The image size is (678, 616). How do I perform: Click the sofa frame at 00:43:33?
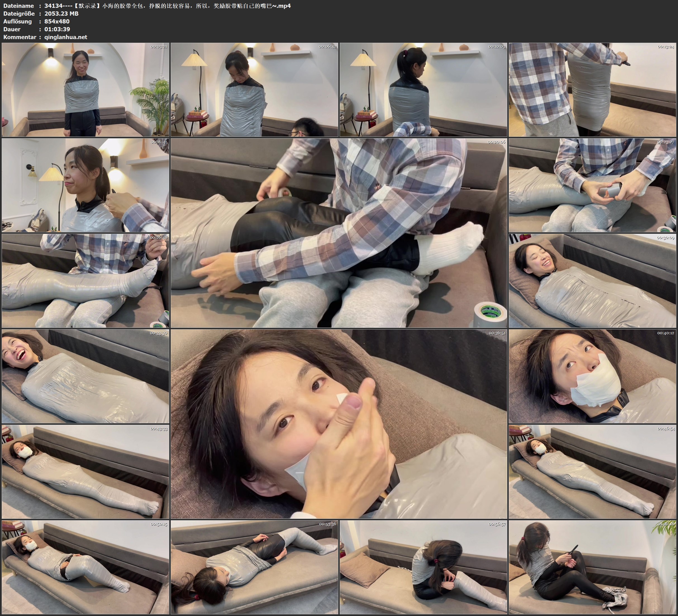pyautogui.click(x=85, y=472)
